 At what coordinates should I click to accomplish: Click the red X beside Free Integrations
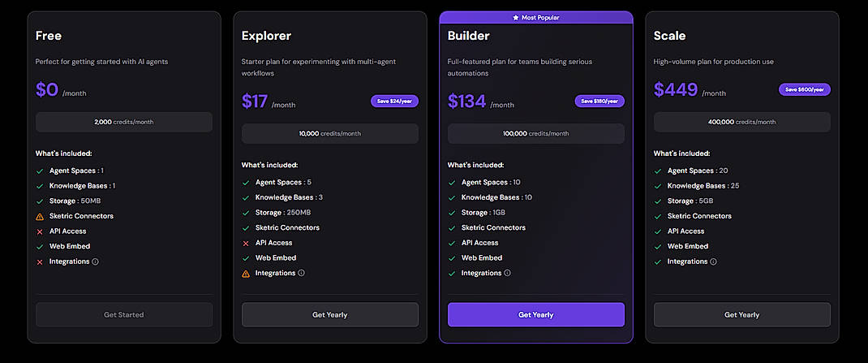(40, 262)
